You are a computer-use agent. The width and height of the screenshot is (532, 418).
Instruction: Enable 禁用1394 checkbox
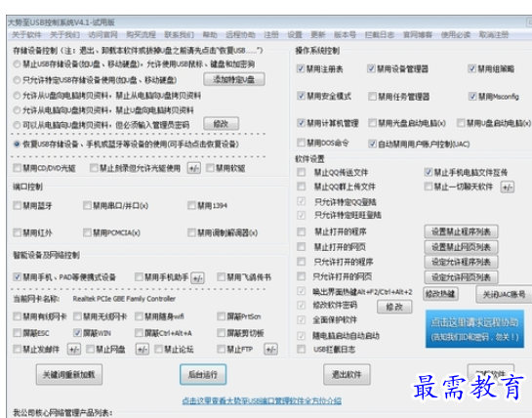click(191, 205)
